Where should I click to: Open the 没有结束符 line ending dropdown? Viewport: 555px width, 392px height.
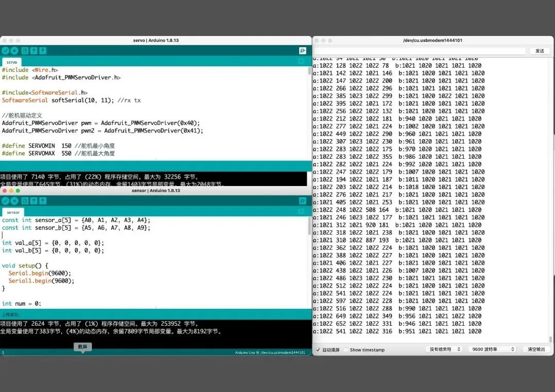(x=444, y=349)
